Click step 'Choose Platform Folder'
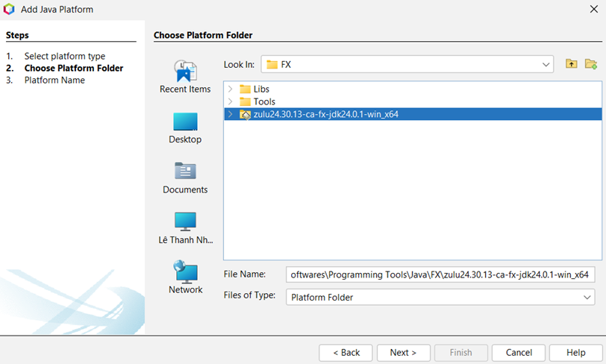 tap(74, 68)
